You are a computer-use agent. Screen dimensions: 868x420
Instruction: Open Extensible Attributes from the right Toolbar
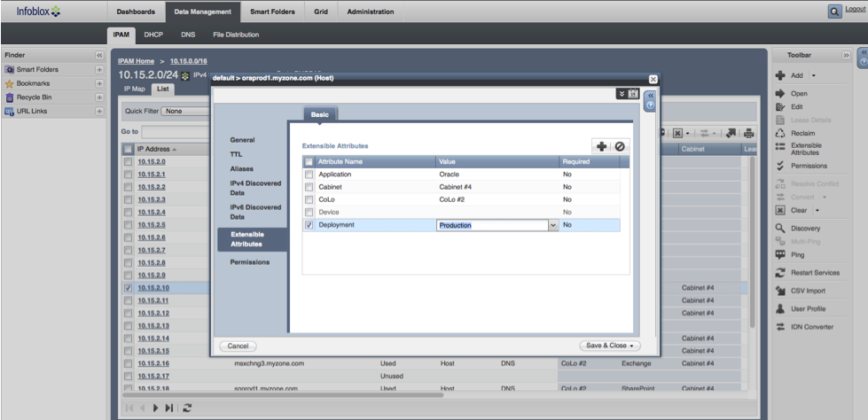[805, 149]
